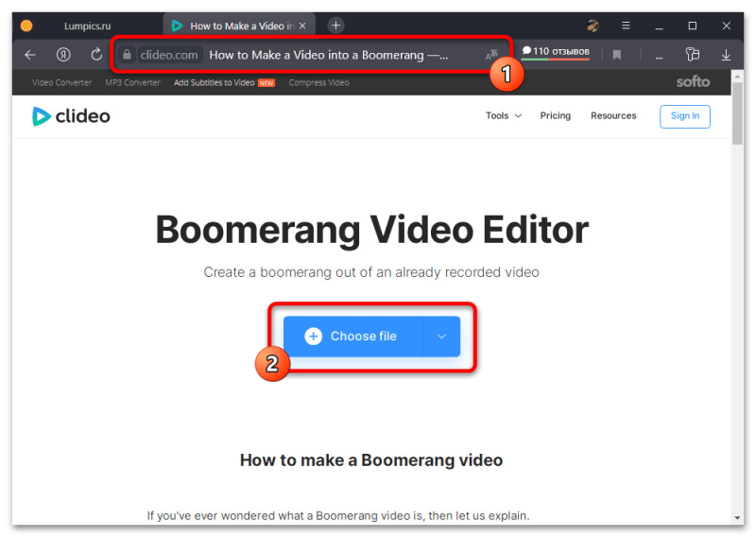This screenshot has height=537, width=756.
Task: Open browser hamburger menu
Action: click(x=626, y=26)
